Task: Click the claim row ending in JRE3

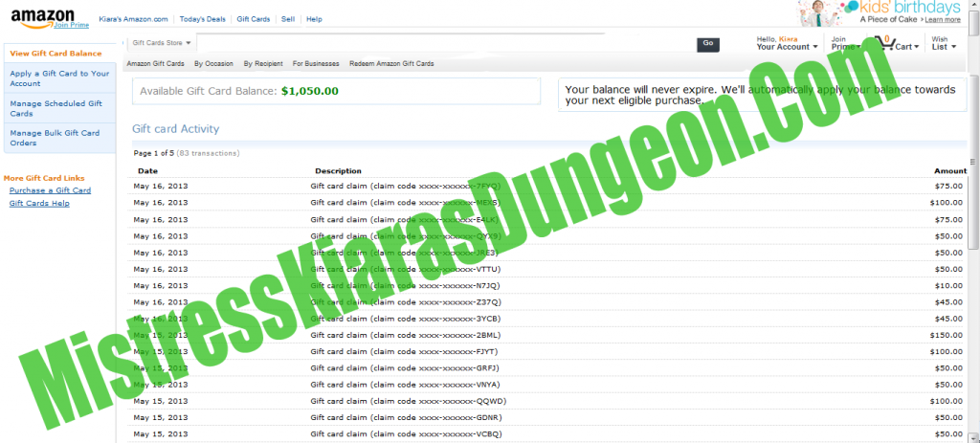Action: tap(548, 253)
